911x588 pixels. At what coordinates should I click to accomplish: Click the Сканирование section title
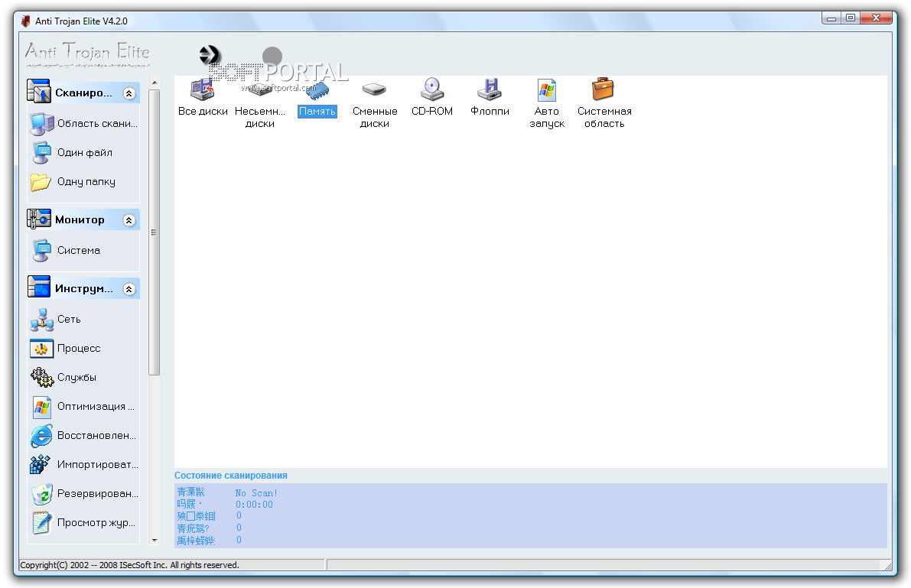tap(83, 93)
